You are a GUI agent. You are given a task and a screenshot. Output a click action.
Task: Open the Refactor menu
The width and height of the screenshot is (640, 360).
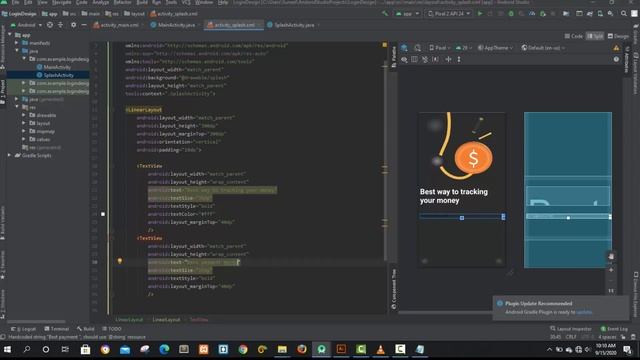(x=122, y=2)
